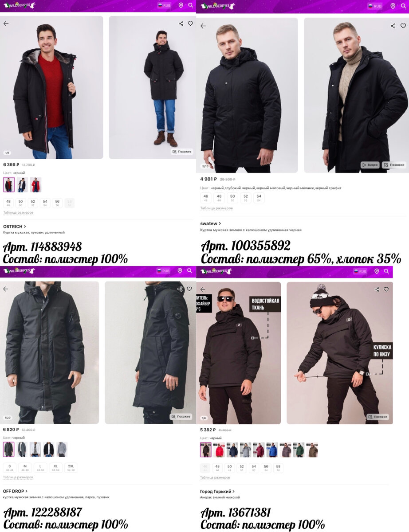Add the Город Горький anorak to favorites
Screen dimensions: 409x532
386,289
